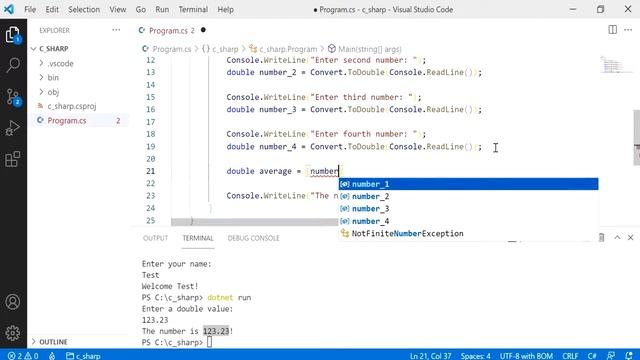The height and width of the screenshot is (360, 640).
Task: Close the terminal panel
Action: point(631,238)
